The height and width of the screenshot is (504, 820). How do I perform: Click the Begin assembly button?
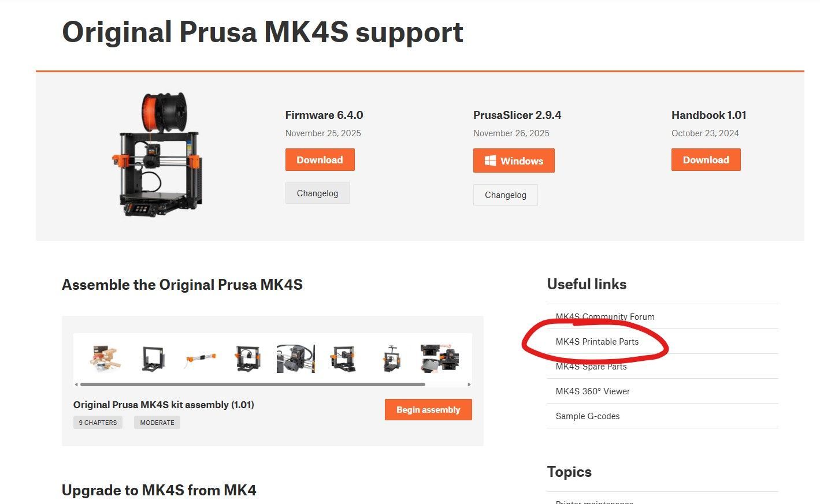[428, 410]
